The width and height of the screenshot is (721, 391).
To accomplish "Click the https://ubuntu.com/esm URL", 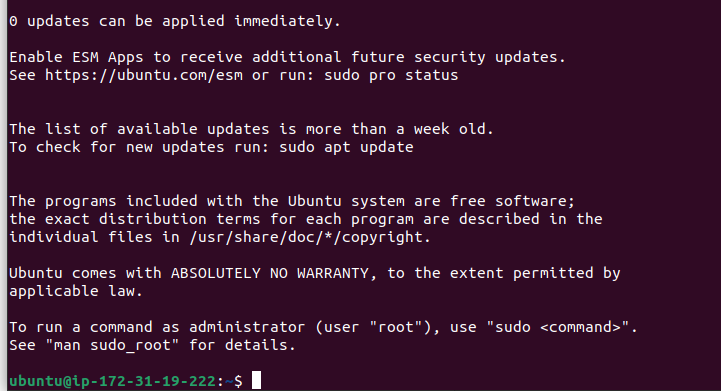I will coord(143,75).
